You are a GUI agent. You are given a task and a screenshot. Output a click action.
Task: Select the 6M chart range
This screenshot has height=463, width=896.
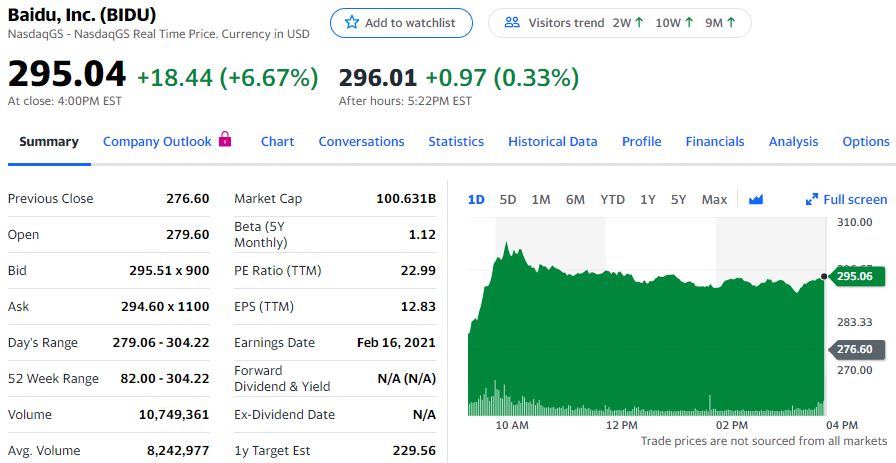(x=575, y=199)
